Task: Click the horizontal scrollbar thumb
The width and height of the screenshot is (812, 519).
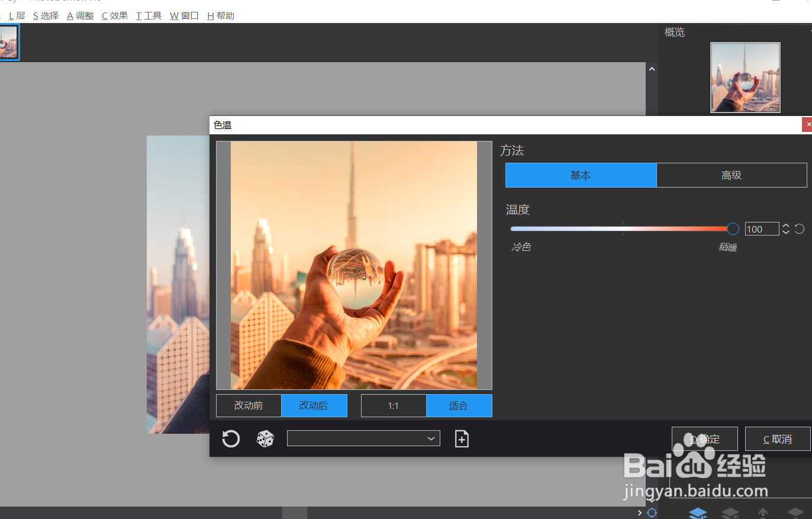Action: coord(294,512)
